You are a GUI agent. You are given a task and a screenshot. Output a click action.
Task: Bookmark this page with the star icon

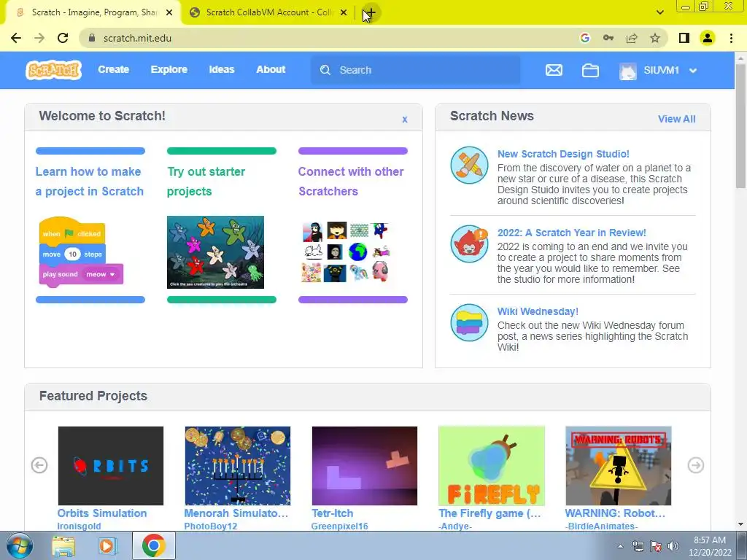(655, 38)
